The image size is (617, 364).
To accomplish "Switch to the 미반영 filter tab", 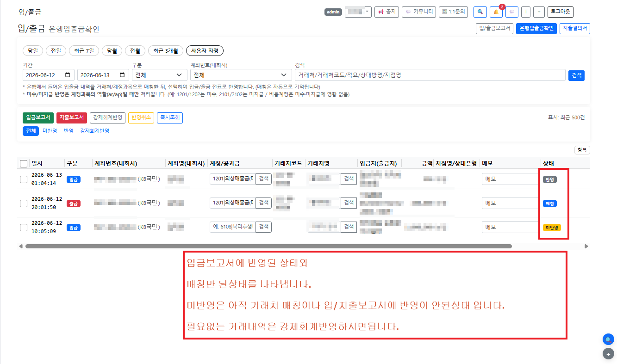I will click(50, 131).
